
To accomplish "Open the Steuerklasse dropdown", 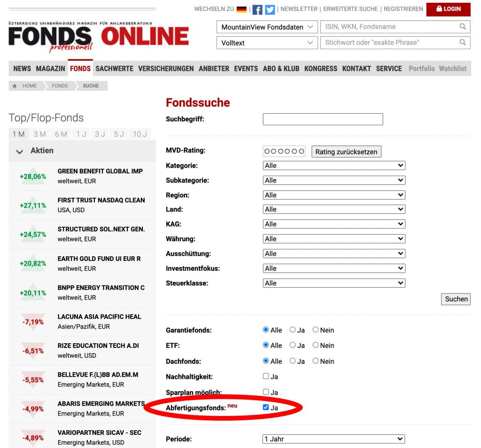I will click(334, 283).
